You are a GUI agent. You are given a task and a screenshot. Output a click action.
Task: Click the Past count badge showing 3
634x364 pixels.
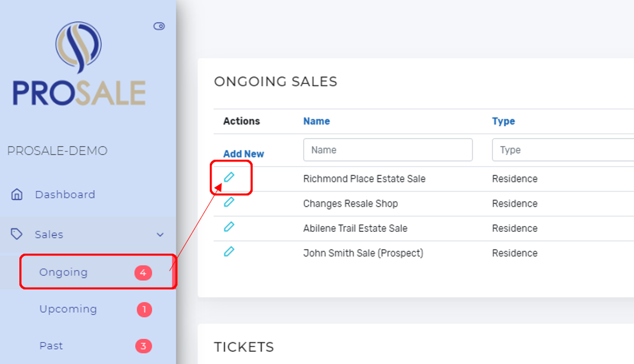(143, 346)
